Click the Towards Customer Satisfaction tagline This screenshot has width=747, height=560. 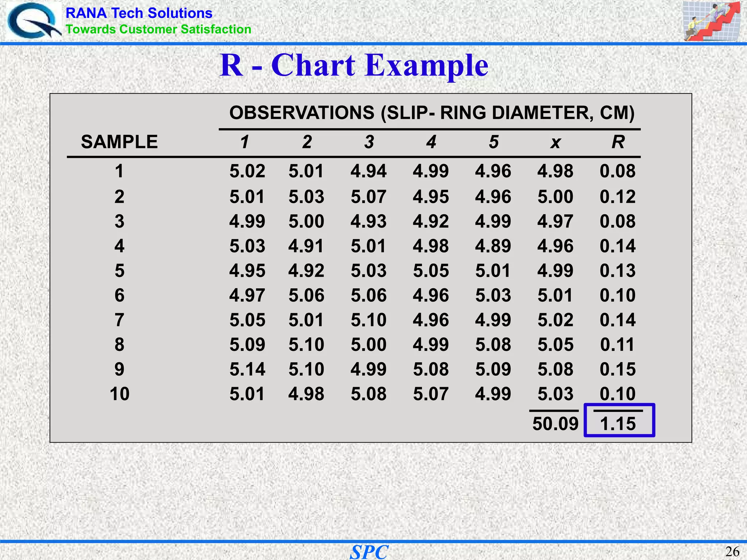click(x=158, y=29)
